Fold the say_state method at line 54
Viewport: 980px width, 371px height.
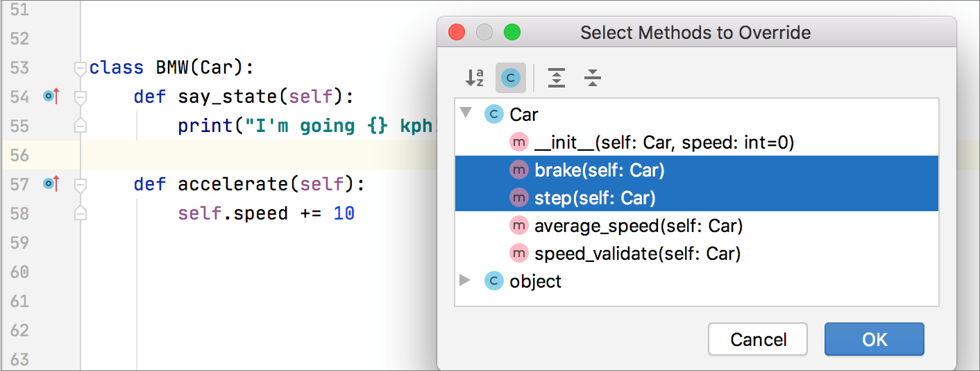point(80,97)
